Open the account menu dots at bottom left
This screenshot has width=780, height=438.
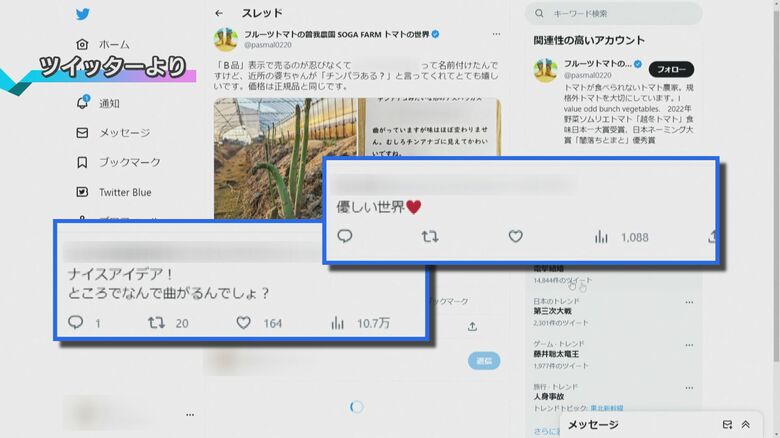(x=190, y=414)
